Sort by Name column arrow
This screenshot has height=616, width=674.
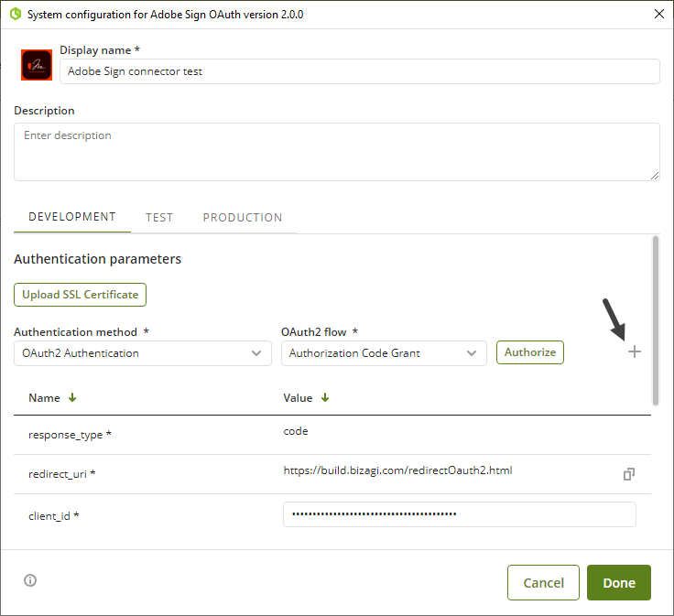point(72,397)
